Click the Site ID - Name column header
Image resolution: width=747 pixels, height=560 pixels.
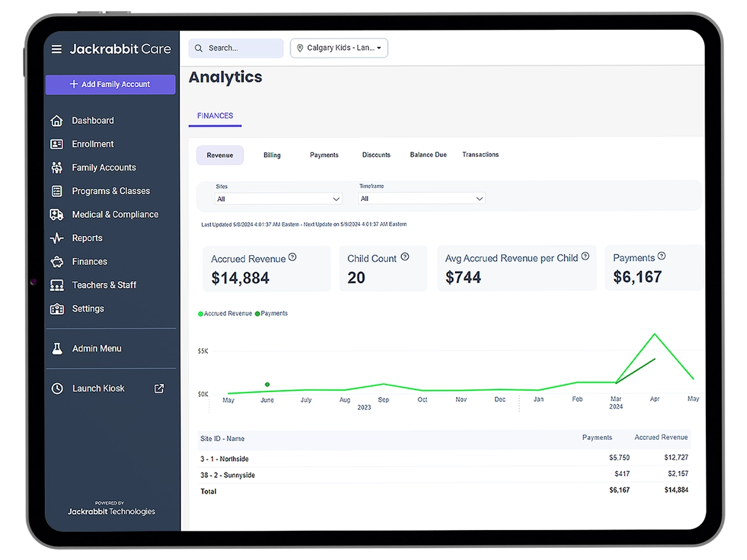(222, 439)
